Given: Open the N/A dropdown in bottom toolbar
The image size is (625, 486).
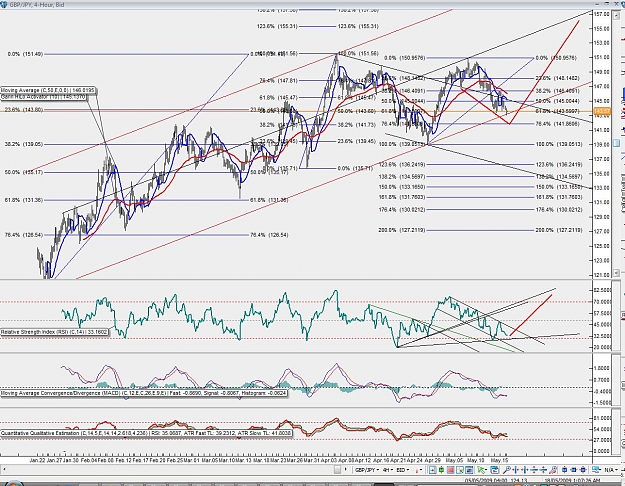Looking at the screenshot, I should click(x=611, y=470).
